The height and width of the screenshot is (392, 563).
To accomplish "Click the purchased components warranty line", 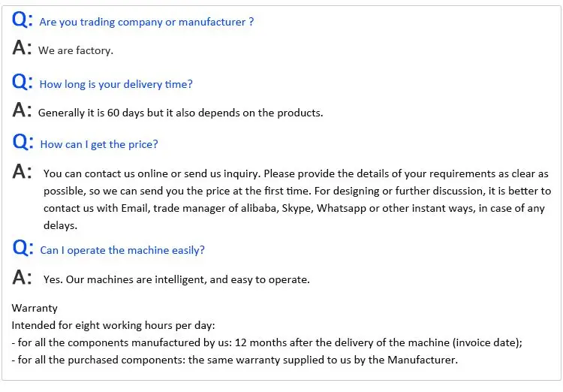I will coord(234,360).
